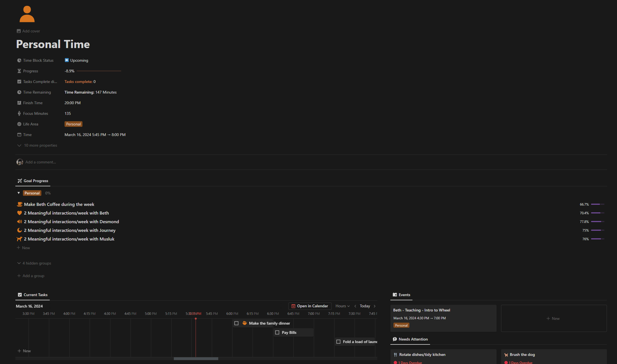Click the coffee cup icon beside Make Beth Coffee
This screenshot has width=617, height=364.
[19, 204]
